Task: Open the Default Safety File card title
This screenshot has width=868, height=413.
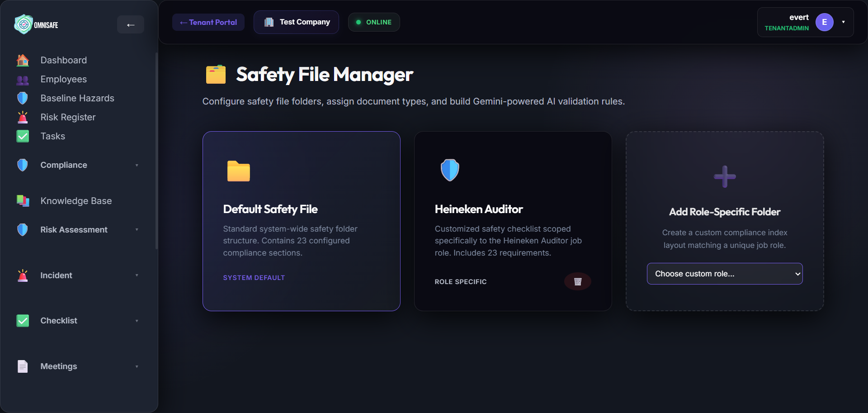Action: [x=270, y=209]
